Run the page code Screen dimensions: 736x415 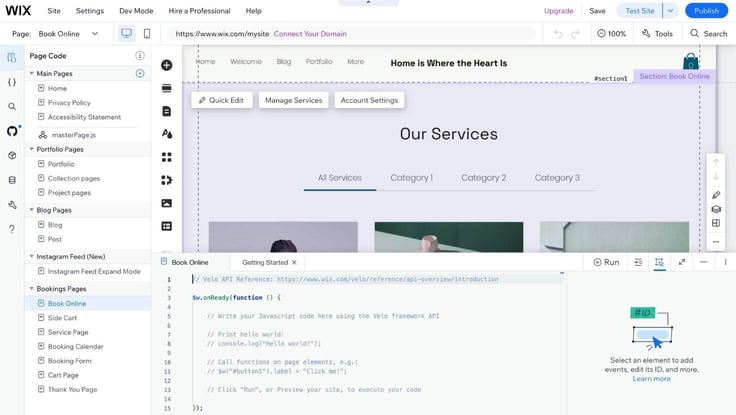[606, 262]
